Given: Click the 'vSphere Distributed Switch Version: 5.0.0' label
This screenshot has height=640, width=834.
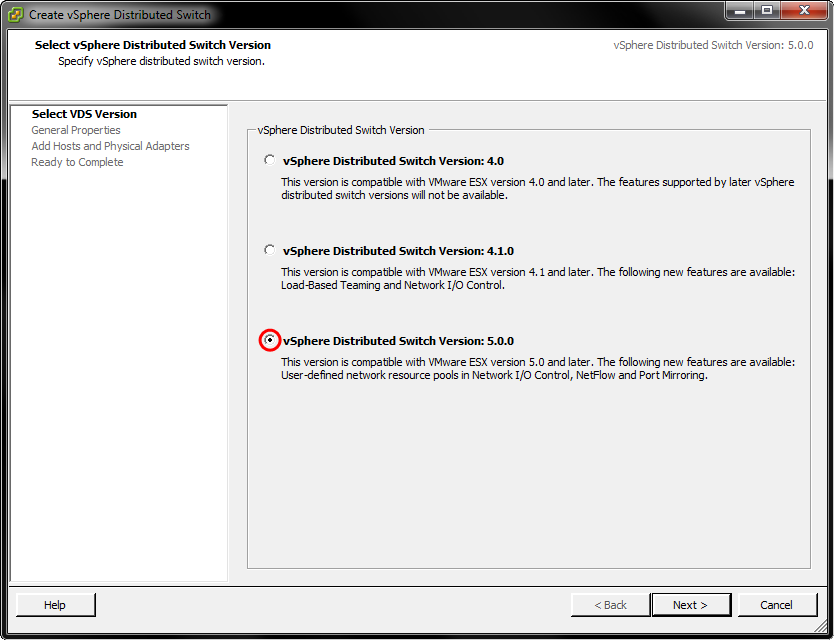Looking at the screenshot, I should [x=398, y=341].
